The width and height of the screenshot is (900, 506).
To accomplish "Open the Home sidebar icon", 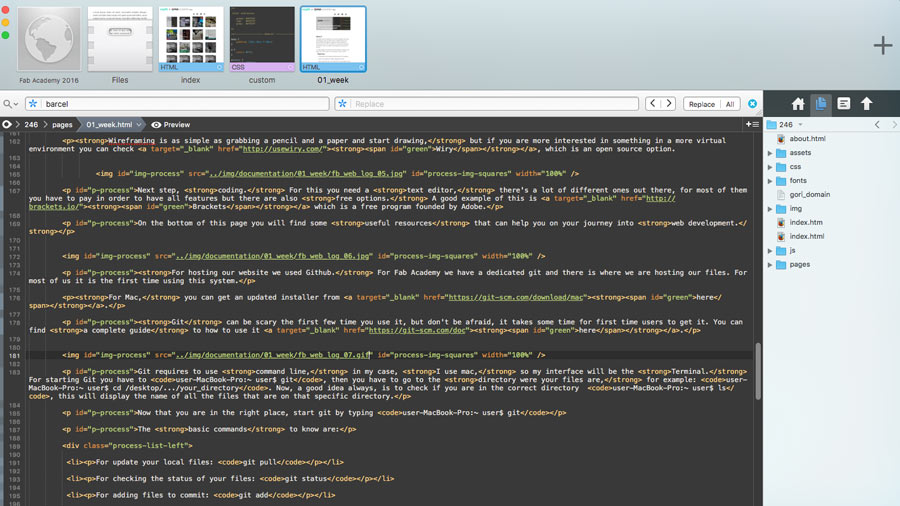I will pyautogui.click(x=798, y=104).
